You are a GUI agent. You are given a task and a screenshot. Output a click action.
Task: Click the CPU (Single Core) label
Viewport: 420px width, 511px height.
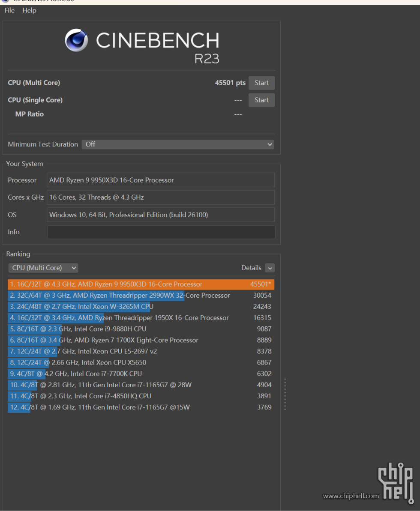click(x=35, y=100)
